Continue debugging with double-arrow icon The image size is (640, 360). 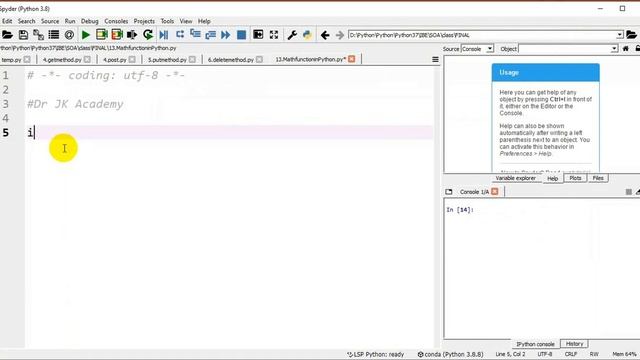point(226,35)
